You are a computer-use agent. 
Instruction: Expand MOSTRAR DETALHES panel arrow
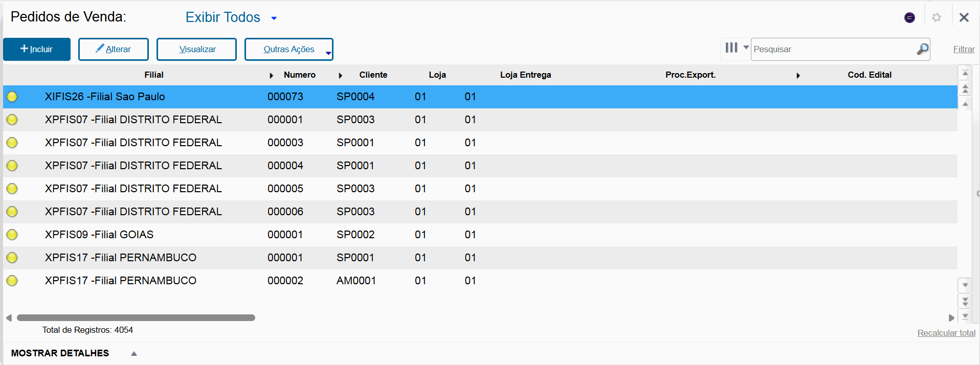[134, 353]
